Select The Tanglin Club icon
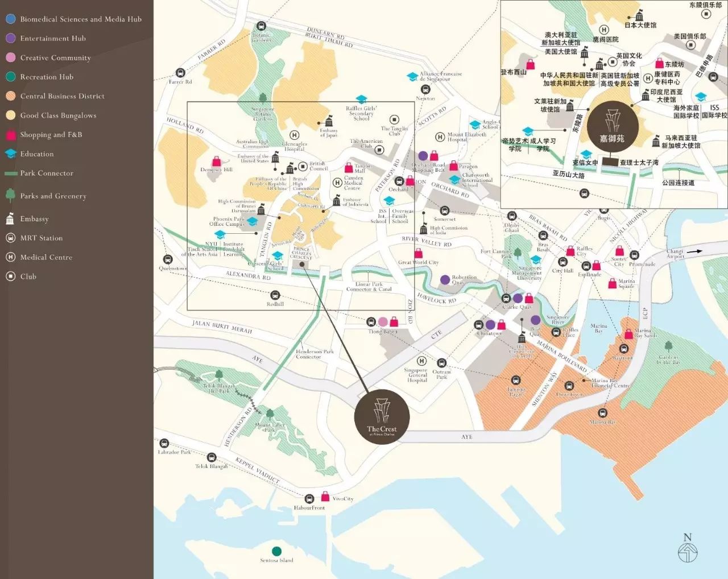This screenshot has height=579, width=728. (x=394, y=120)
